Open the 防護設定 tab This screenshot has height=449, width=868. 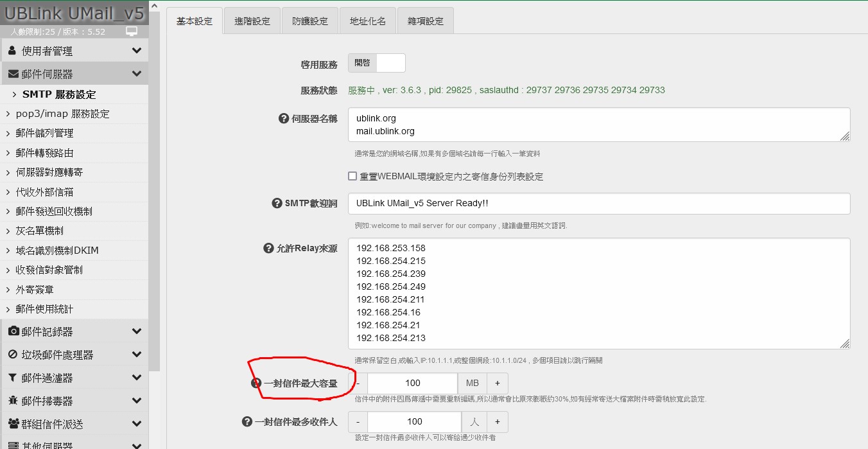pyautogui.click(x=310, y=21)
